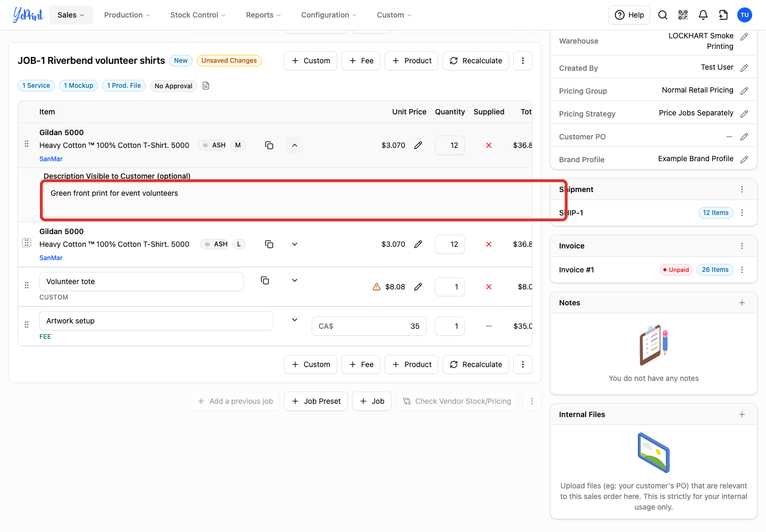Edit the Customer PO pencil icon

tap(744, 137)
